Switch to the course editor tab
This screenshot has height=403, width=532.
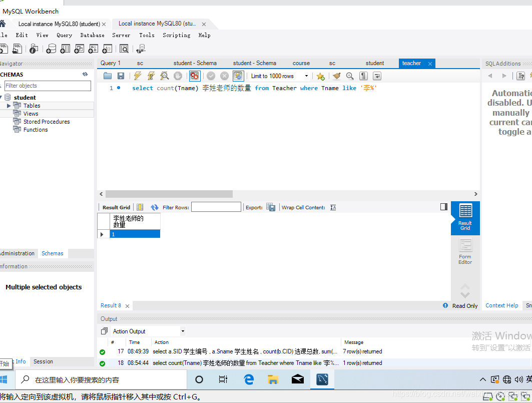tap(301, 63)
